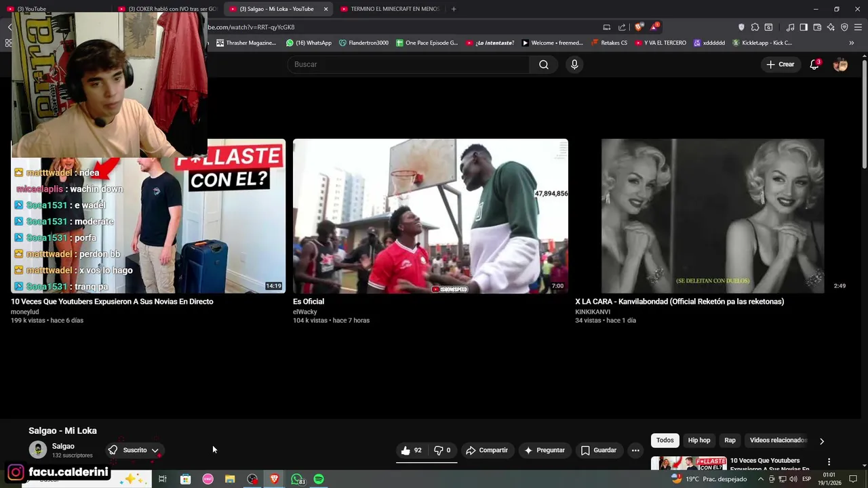Open the Salgao channel name link
Screen dimensions: 868x488
63,446
